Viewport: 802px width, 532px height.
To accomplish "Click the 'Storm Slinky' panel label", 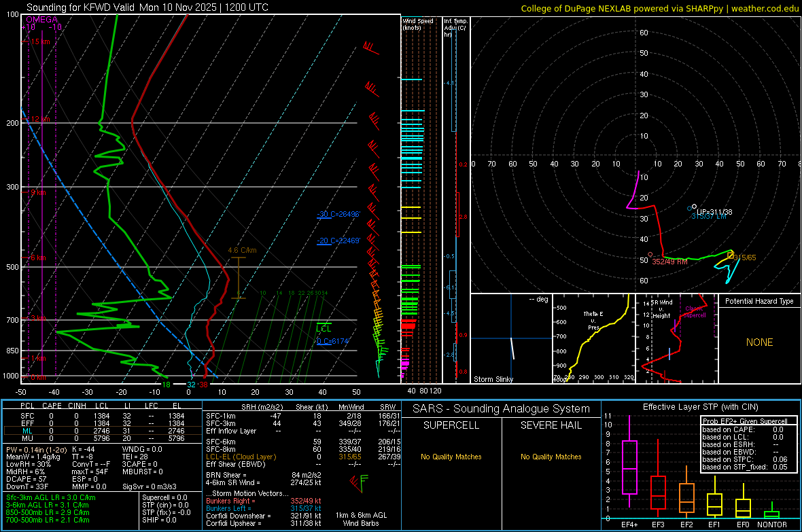I will click(x=493, y=379).
